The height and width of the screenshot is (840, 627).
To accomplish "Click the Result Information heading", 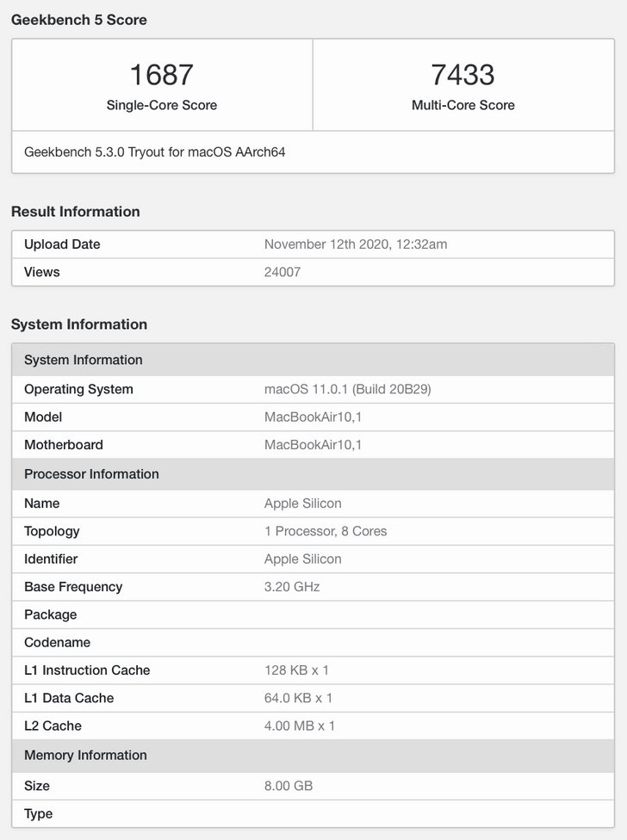I will (x=76, y=212).
